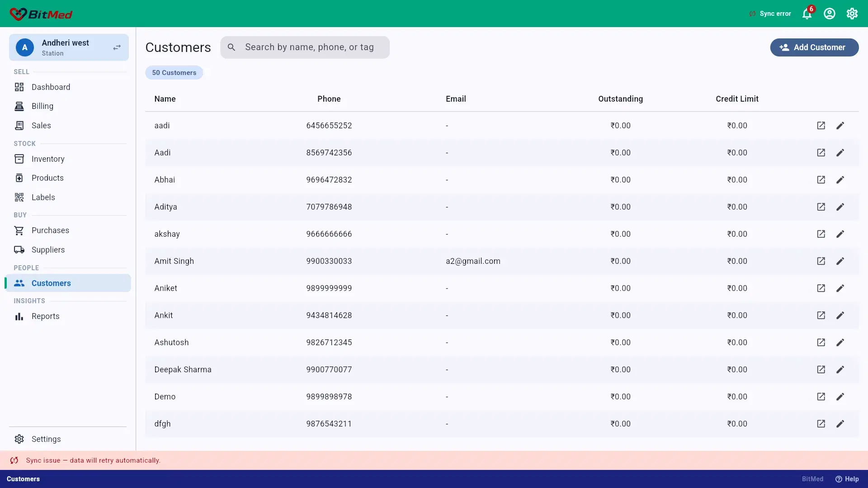Switch station using the swap arrows icon
Image resolution: width=868 pixels, height=488 pixels.
pos(117,47)
